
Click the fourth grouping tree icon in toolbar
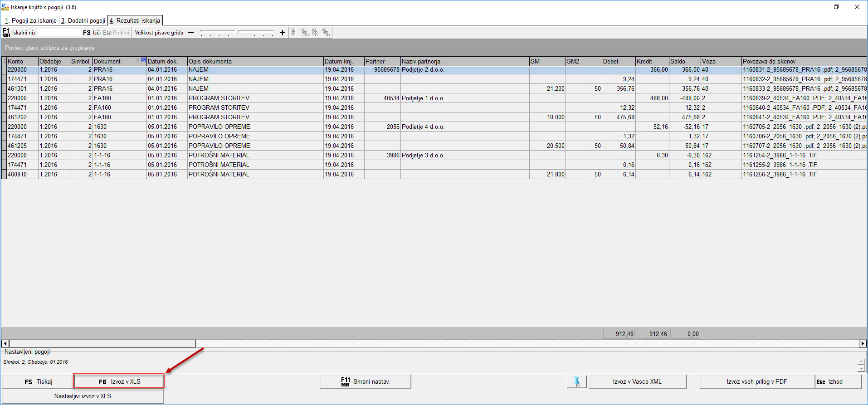pos(326,33)
